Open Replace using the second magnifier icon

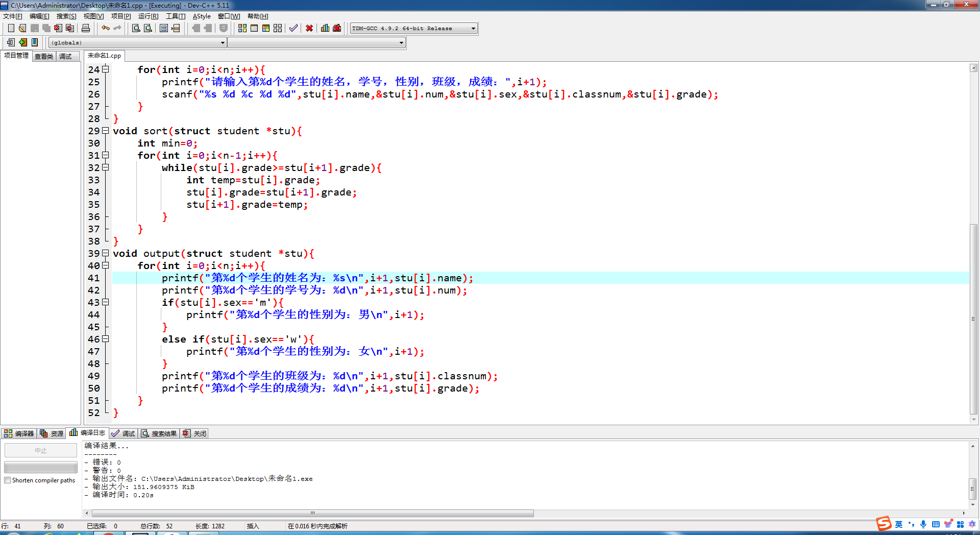point(148,28)
